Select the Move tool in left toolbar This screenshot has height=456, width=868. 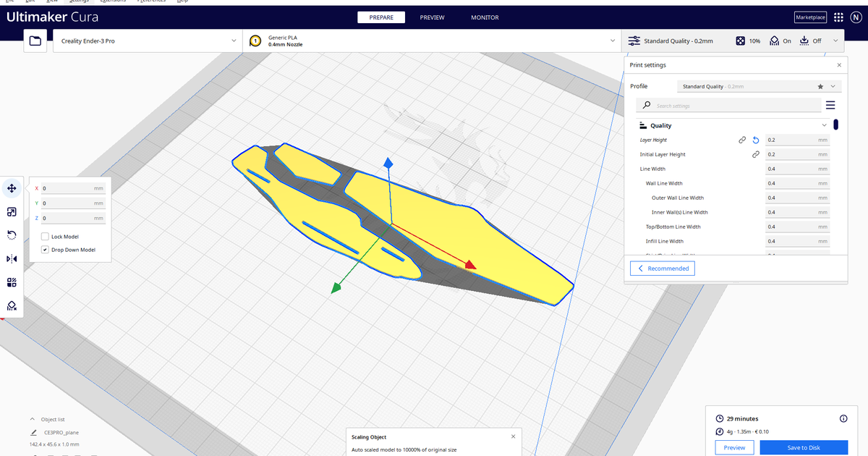(x=12, y=188)
